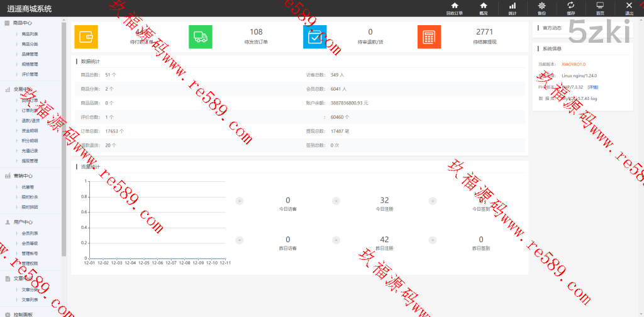Viewport: 644px width, 317px height.
Task: Open 商品列表 in the sidebar
Action: (30, 34)
